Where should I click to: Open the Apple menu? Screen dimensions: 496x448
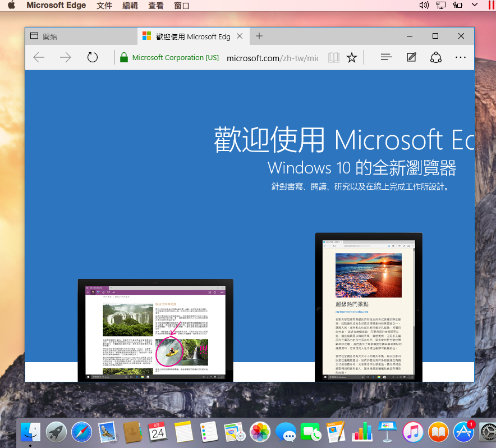click(11, 6)
